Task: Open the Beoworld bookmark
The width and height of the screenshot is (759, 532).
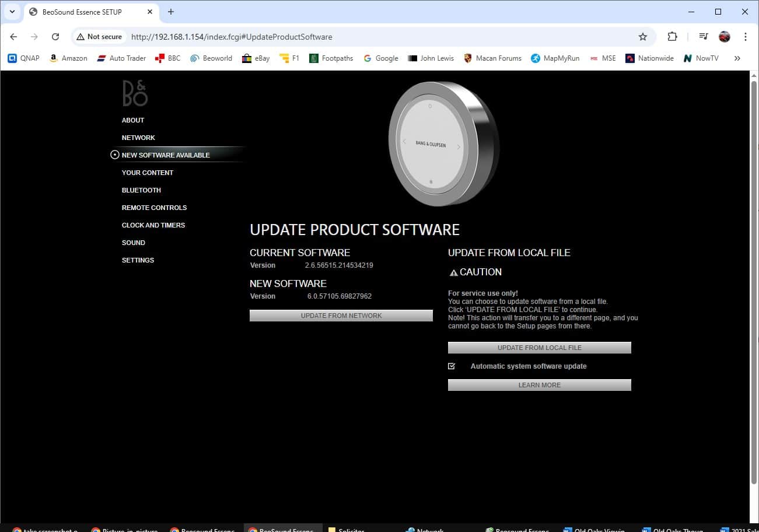Action: point(211,58)
